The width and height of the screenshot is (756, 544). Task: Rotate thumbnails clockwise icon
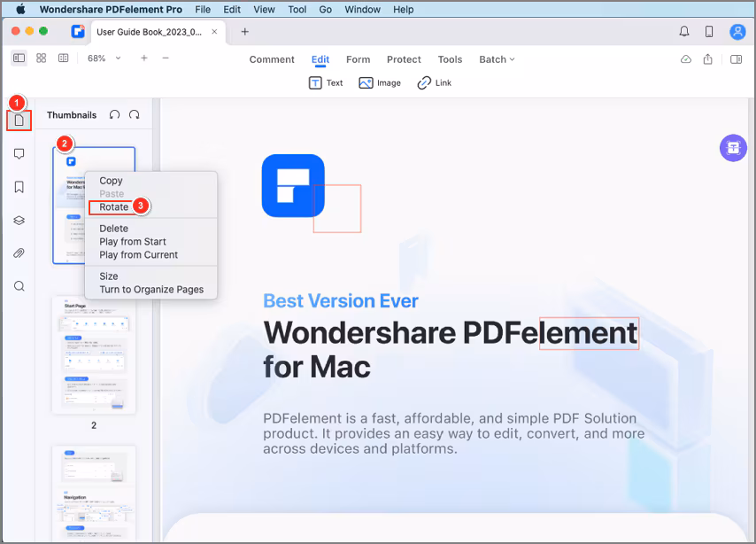134,115
